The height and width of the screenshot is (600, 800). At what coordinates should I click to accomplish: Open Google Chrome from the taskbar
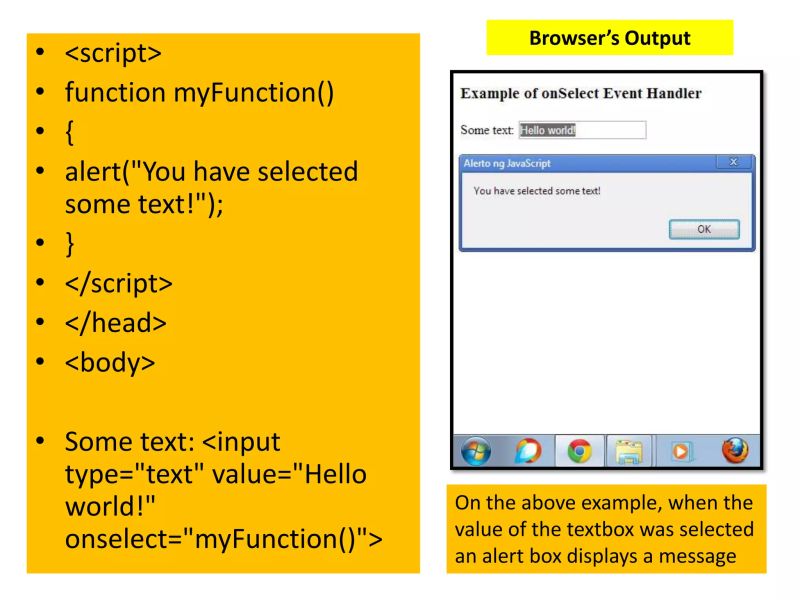pos(577,450)
